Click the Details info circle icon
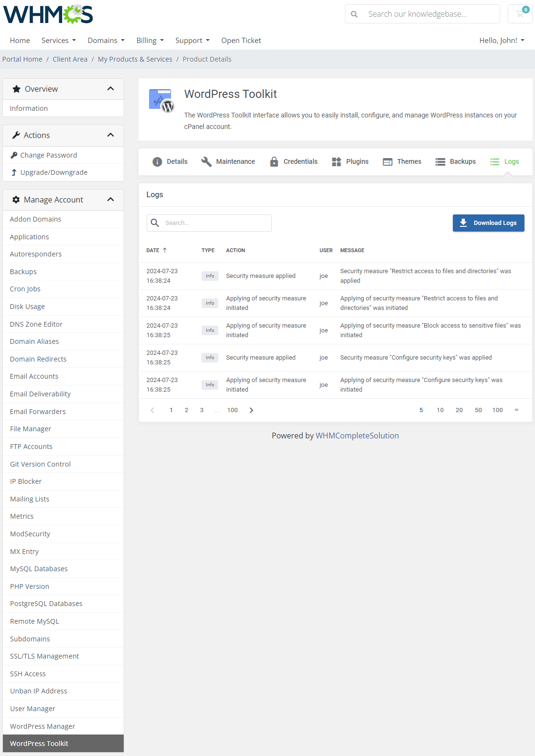This screenshot has height=756, width=535. [157, 162]
